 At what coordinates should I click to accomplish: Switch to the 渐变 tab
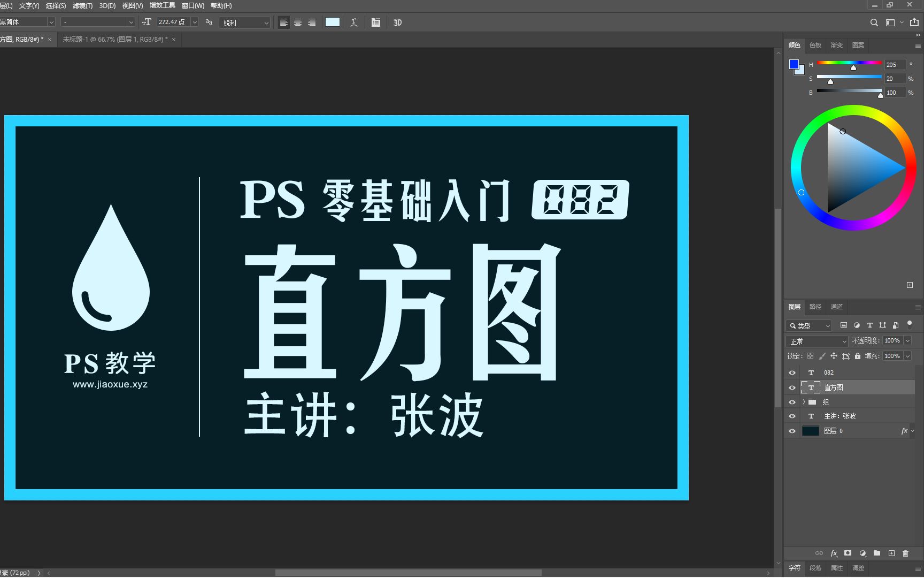[x=836, y=45]
